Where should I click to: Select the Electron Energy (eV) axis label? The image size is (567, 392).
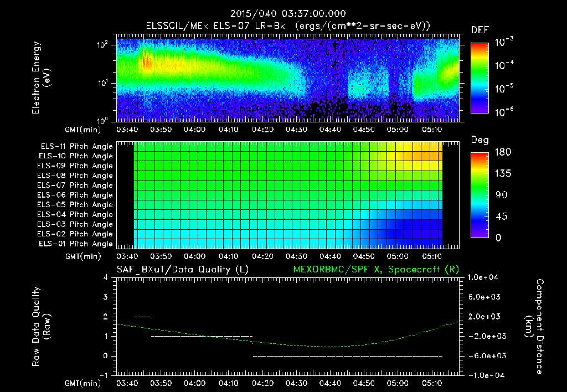pyautogui.click(x=41, y=78)
